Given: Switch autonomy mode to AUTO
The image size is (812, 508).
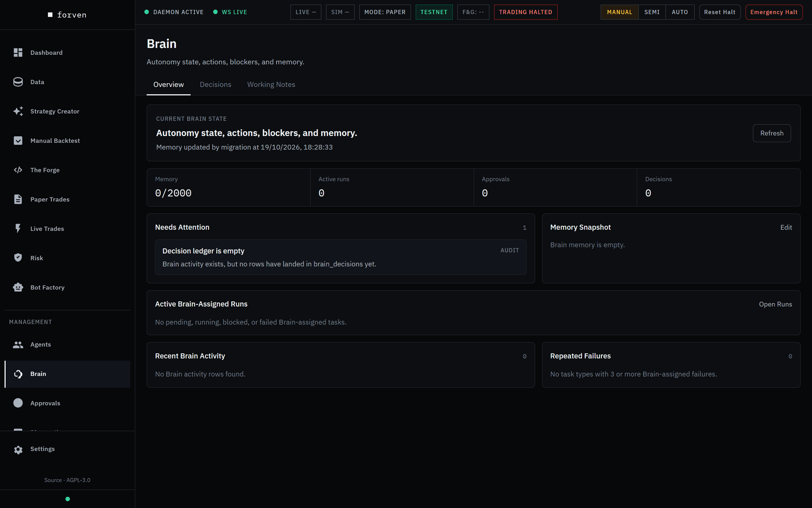Looking at the screenshot, I should click(x=680, y=12).
